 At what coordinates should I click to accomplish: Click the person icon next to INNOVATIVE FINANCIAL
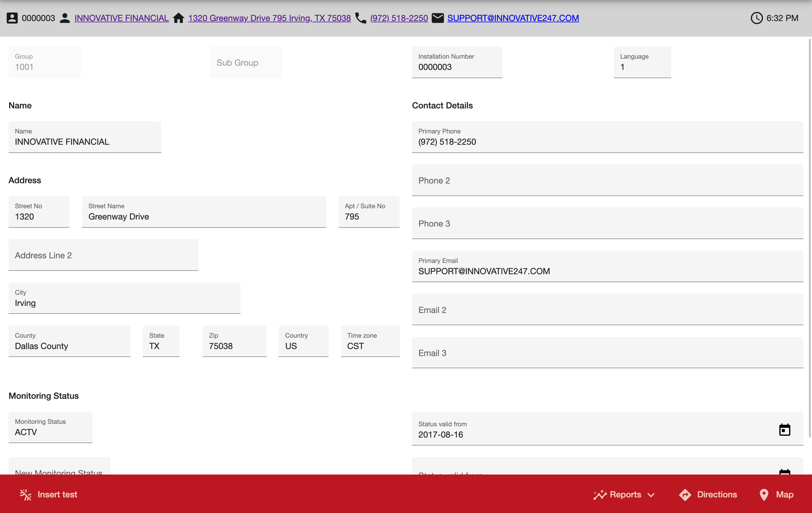[65, 18]
